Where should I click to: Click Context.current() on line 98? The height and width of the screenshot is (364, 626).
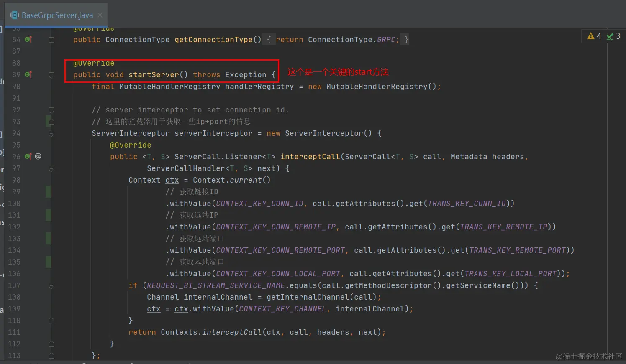tap(232, 180)
